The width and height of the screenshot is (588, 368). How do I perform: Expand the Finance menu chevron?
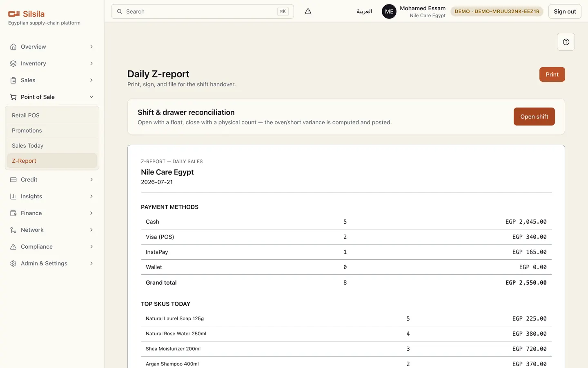[91, 213]
